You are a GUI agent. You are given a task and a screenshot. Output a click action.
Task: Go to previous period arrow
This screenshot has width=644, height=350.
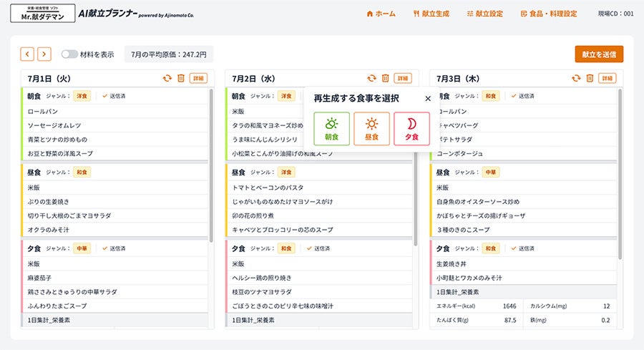tap(27, 54)
